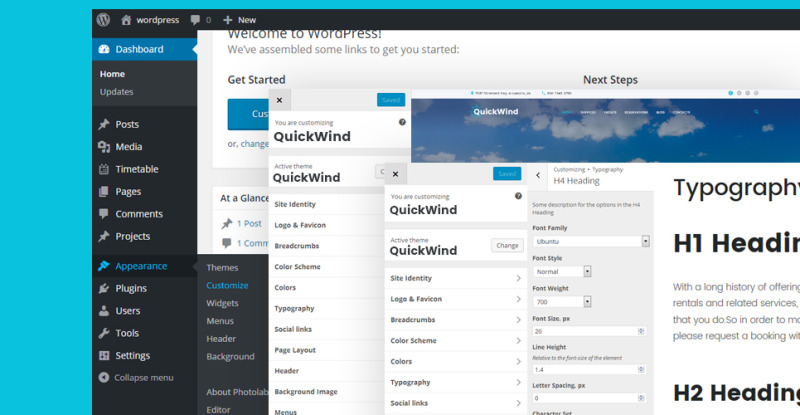Viewport: 800px width, 415px height.
Task: Select Customize in Appearance submenu
Action: 227,285
